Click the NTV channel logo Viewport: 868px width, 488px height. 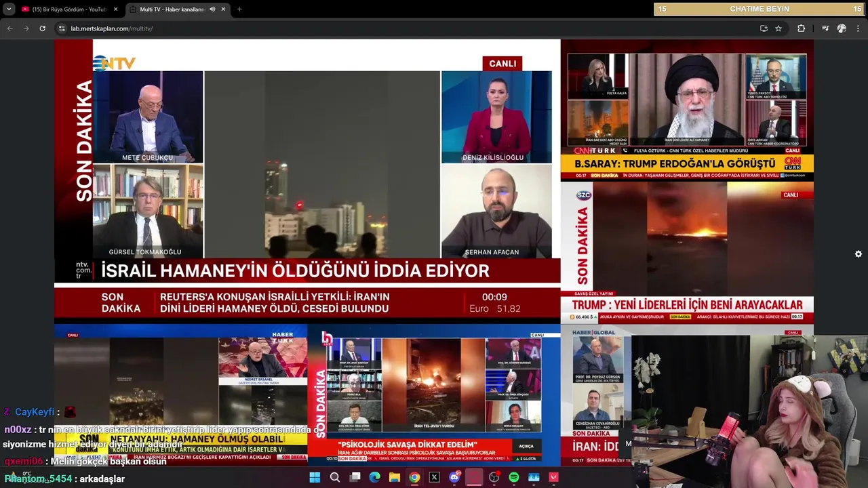114,63
